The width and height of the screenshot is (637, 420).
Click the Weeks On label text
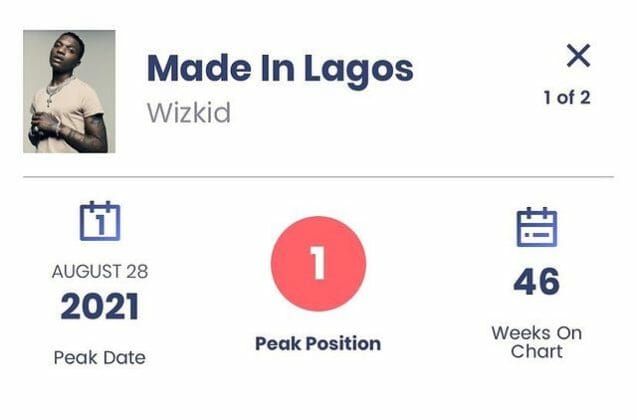point(536,333)
